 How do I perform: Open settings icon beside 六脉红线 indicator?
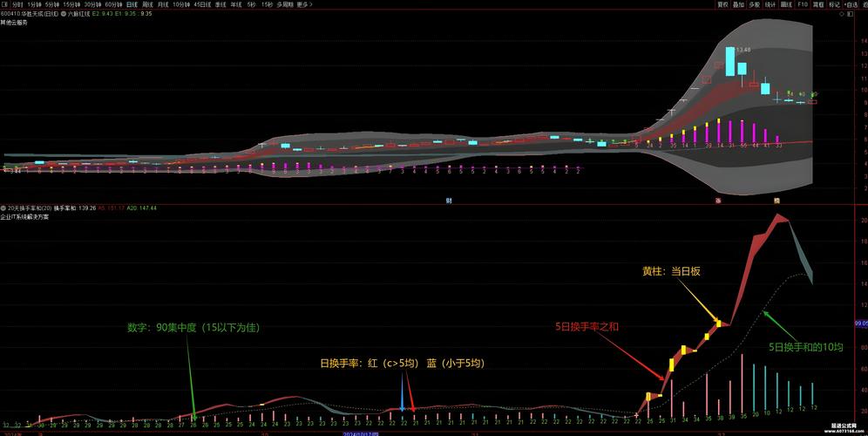click(64, 14)
